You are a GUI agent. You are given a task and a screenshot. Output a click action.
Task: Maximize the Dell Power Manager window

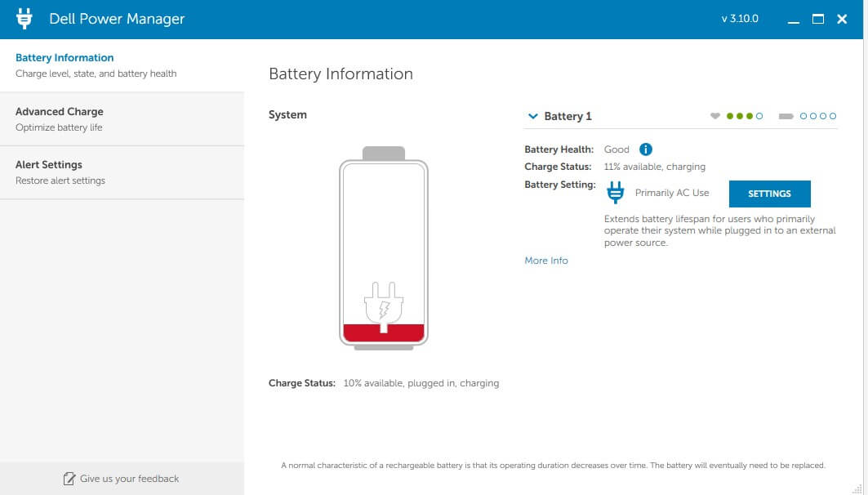(x=817, y=19)
